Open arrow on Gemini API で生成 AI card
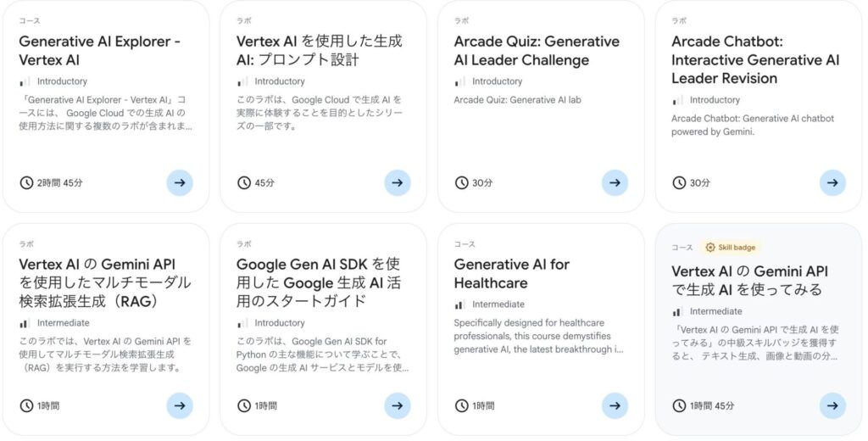The width and height of the screenshot is (868, 441). (x=832, y=405)
